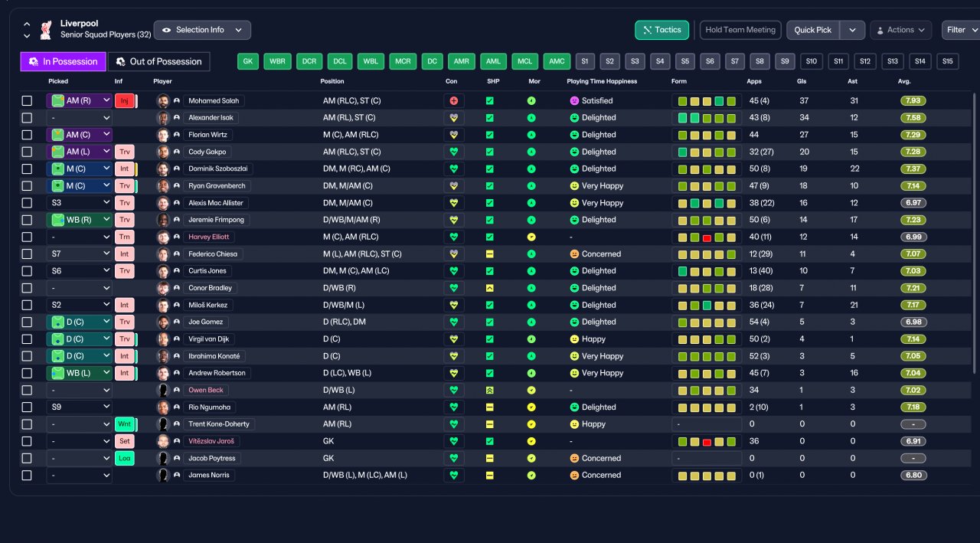Open the Selection Info dropdown
The height and width of the screenshot is (543, 980).
pyautogui.click(x=202, y=30)
